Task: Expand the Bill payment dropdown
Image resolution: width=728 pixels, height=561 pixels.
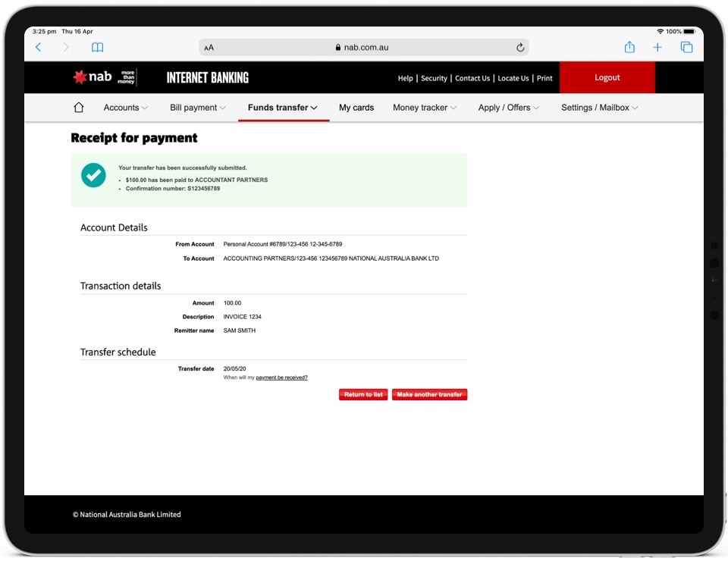Action: pyautogui.click(x=198, y=108)
